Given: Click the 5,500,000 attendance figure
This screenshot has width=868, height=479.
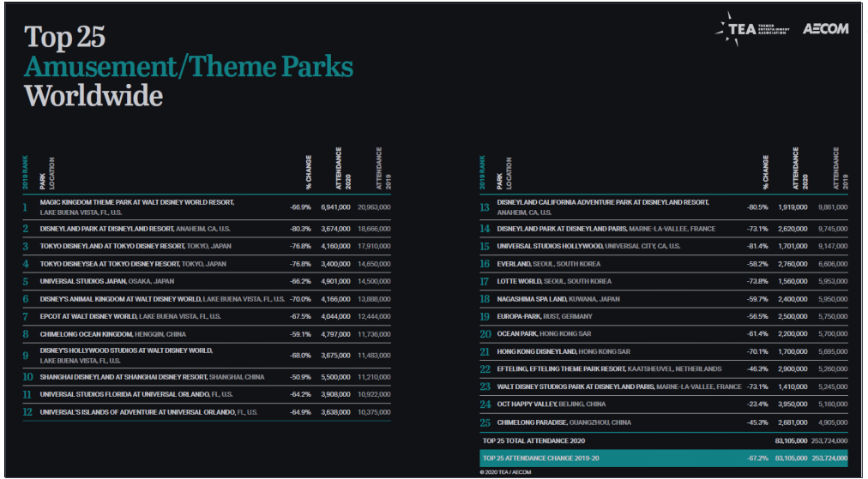Looking at the screenshot, I should [x=335, y=377].
